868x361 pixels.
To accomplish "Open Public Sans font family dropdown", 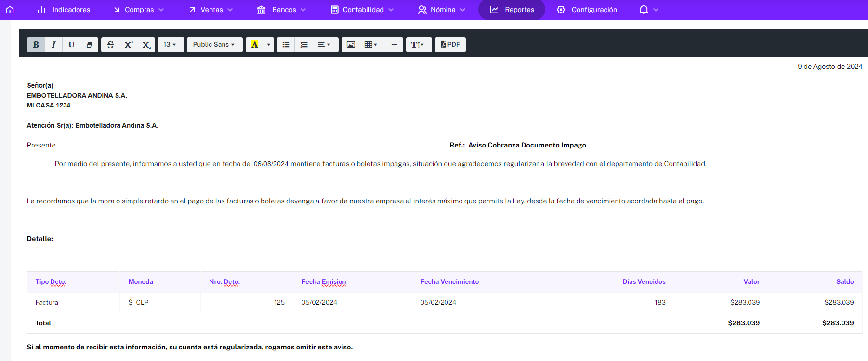I will (214, 45).
